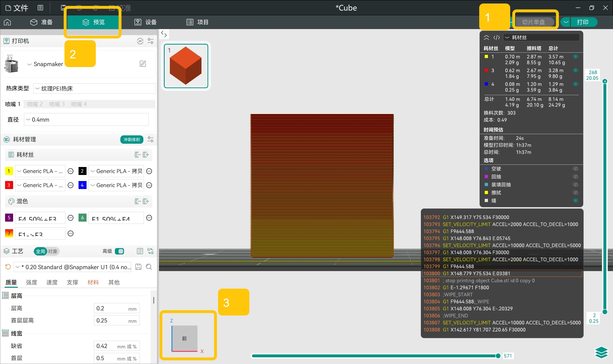Toggle visibility of filament 1 row

[576, 57]
